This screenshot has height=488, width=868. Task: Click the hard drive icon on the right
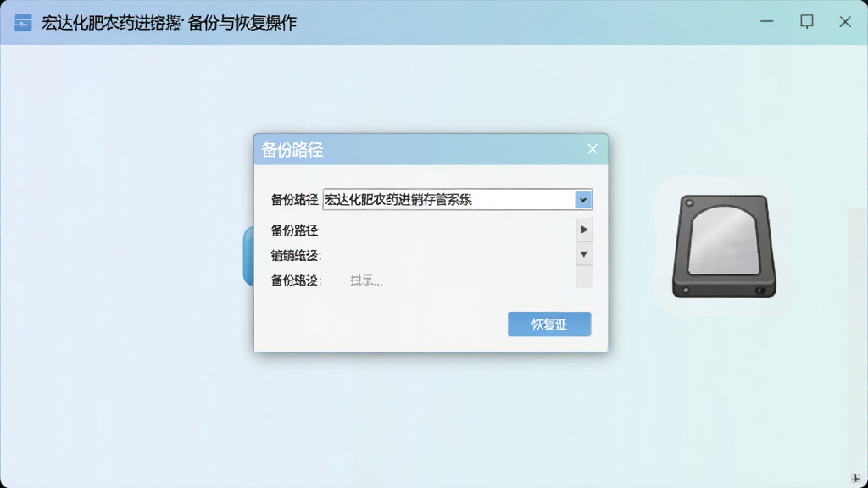[x=724, y=247]
